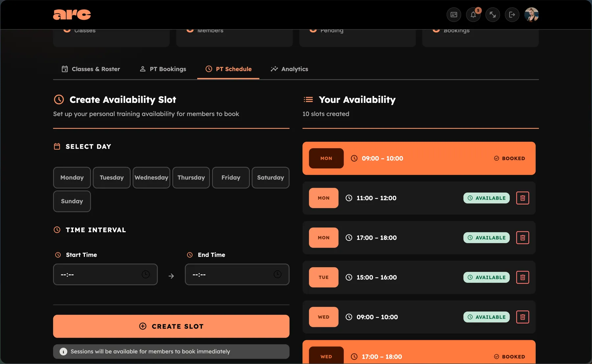This screenshot has width=592, height=364.
Task: Click Booked status on WED 17:00 slot
Action: [x=509, y=357]
